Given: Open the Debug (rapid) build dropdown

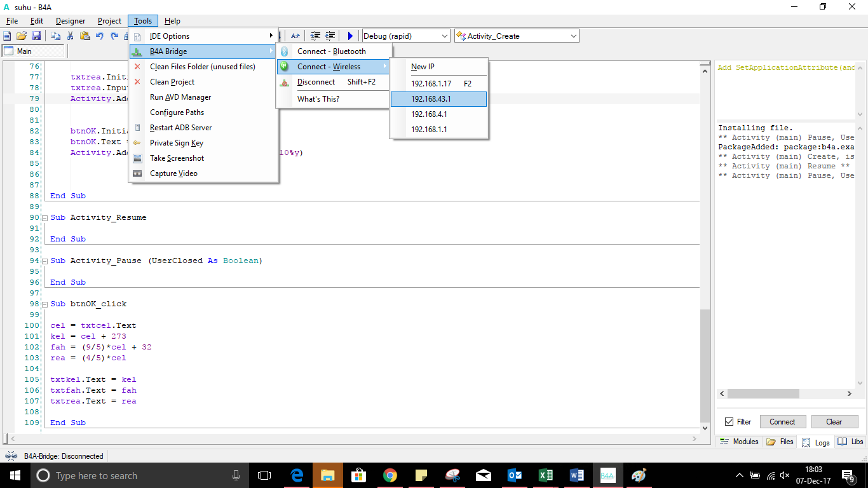Looking at the screenshot, I should coord(405,36).
